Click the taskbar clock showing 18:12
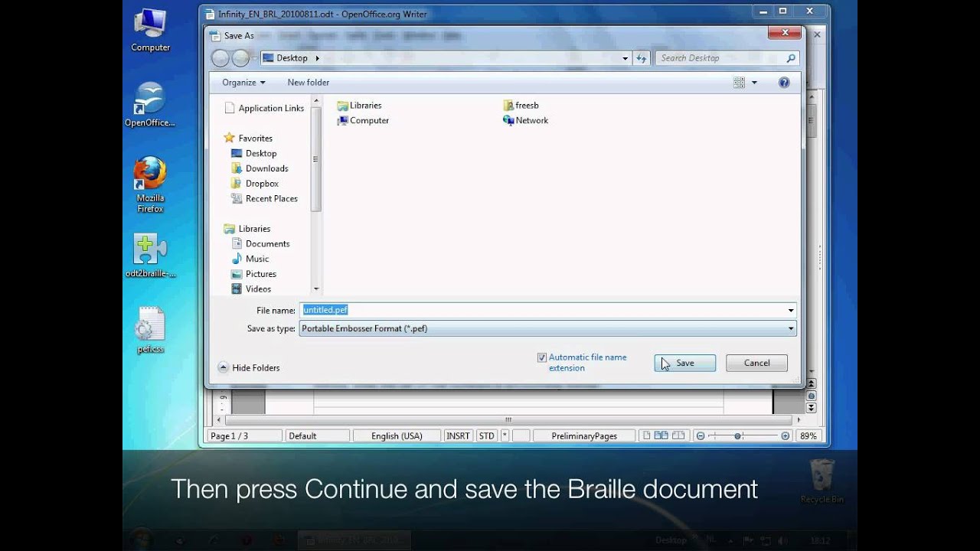 pyautogui.click(x=819, y=540)
